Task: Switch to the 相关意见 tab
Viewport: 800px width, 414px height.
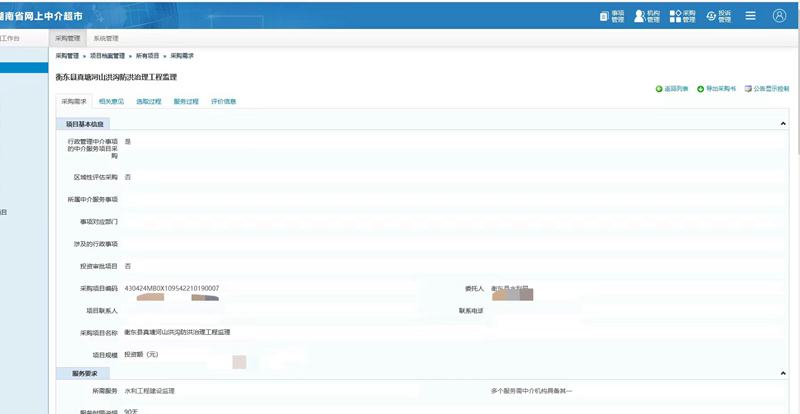Action: coord(111,102)
